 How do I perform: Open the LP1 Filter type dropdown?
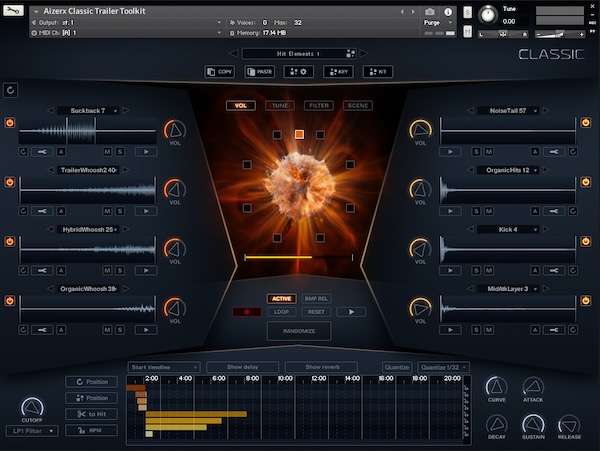pos(32,431)
